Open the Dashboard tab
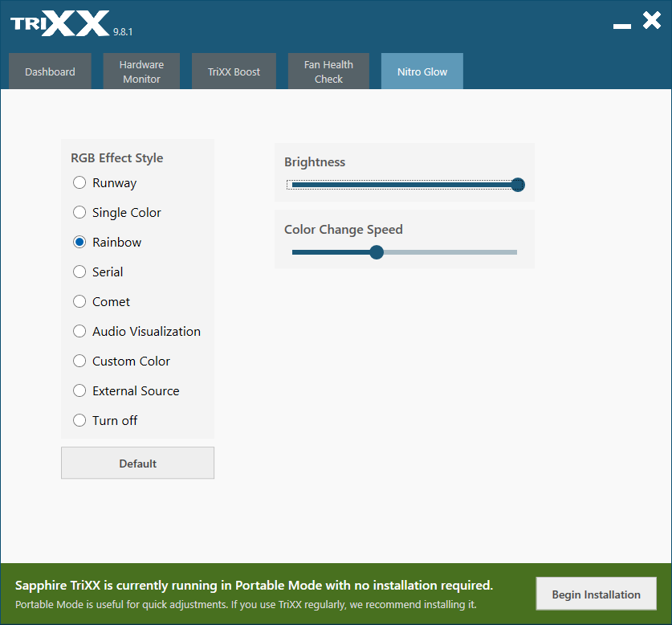Image resolution: width=672 pixels, height=625 pixels. (x=50, y=71)
